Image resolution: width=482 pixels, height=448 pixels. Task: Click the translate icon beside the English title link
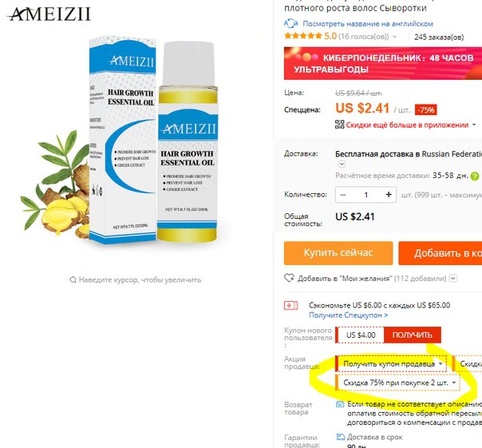pos(290,23)
